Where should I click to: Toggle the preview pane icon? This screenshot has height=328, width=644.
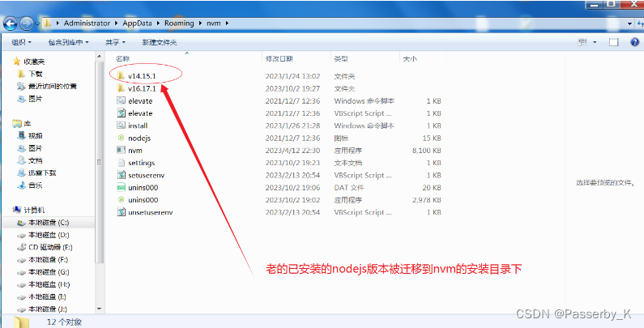coord(613,42)
